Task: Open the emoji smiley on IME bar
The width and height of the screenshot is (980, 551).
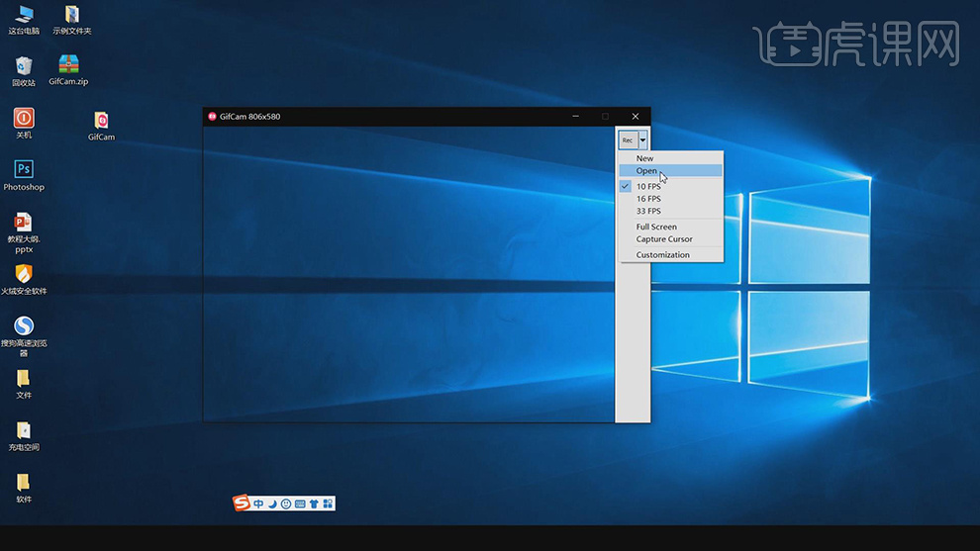Action: [286, 504]
